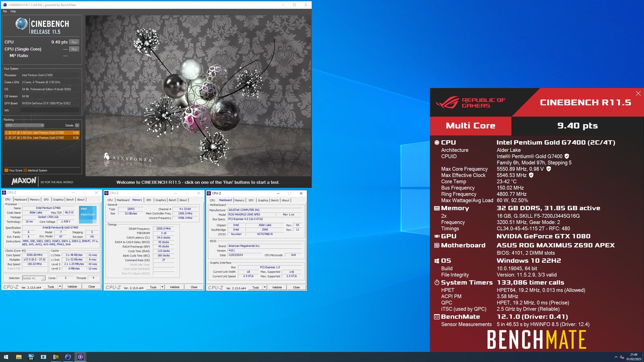Open the Cinebench Help menu
The width and height of the screenshot is (644, 362).
click(13, 11)
